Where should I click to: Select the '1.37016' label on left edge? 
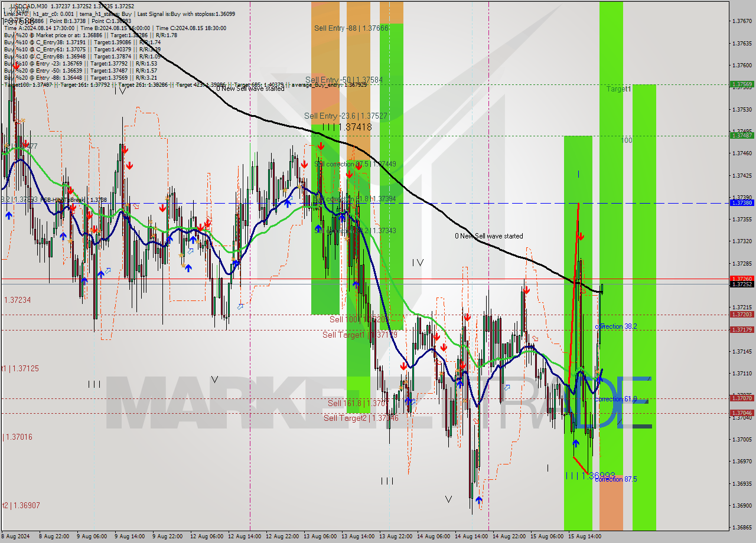[x=18, y=437]
